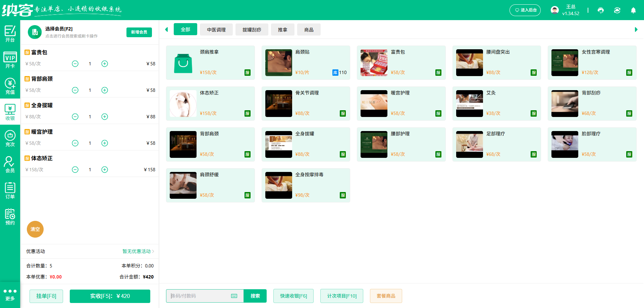Increase 全身拔罐 quantity with the plus stepper
The image size is (644, 308).
pos(104,117)
